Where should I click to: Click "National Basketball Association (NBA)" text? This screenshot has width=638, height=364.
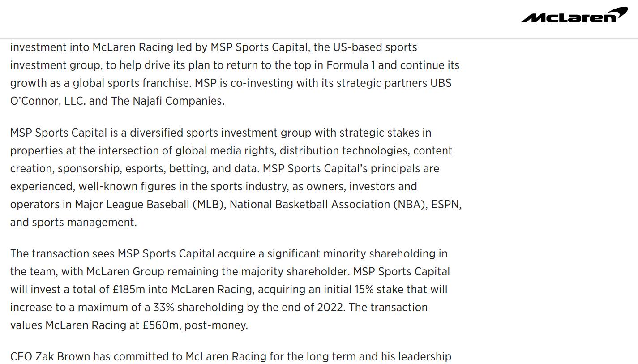click(327, 205)
